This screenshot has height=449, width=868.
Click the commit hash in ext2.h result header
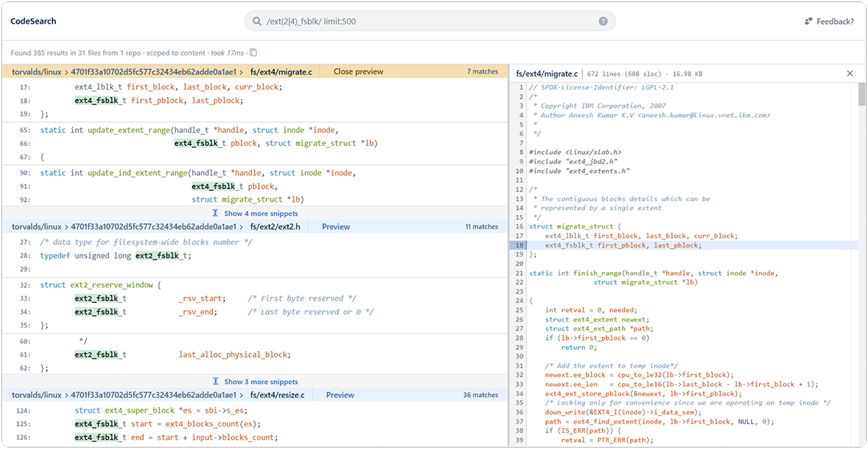pos(153,227)
